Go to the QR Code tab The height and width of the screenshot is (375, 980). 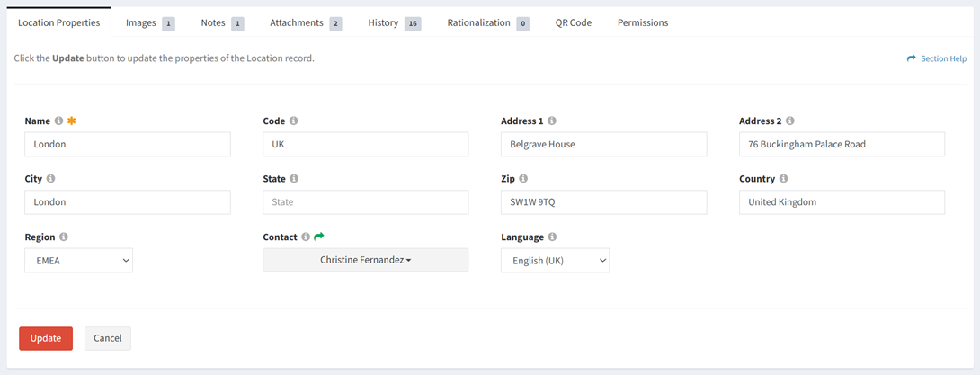point(573,23)
